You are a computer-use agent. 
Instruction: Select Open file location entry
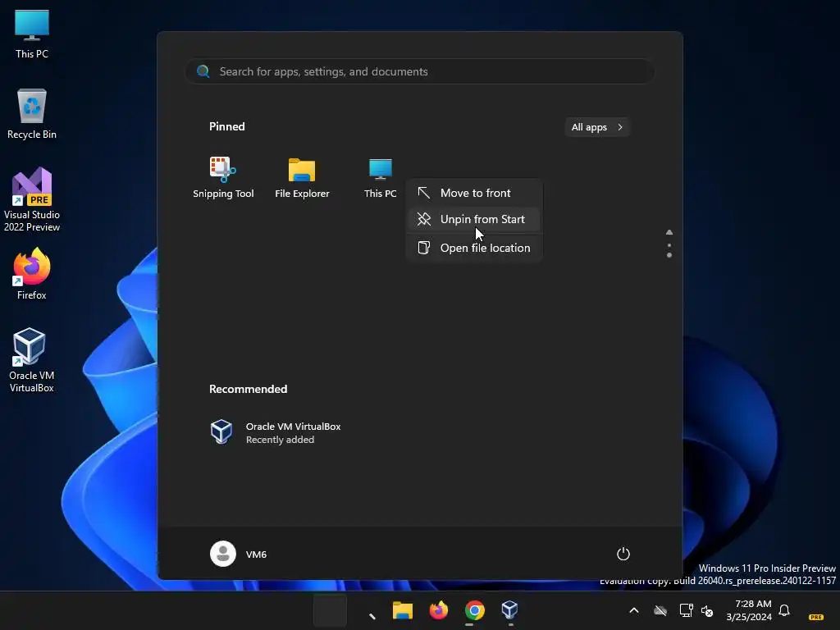click(474, 248)
